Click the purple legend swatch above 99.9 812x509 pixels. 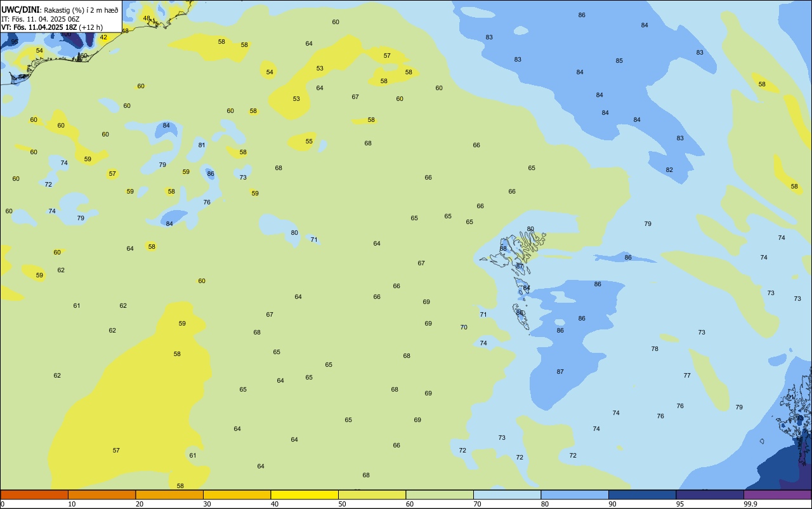point(777,494)
